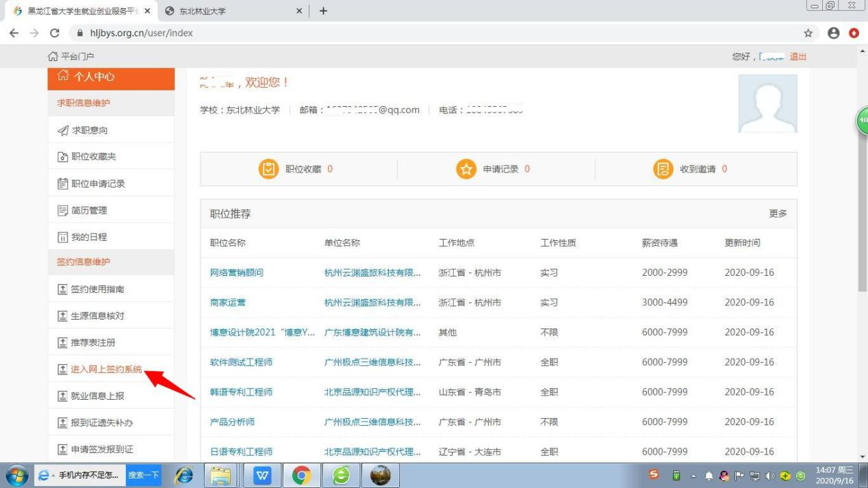Screen dimensions: 868x488
Task: Open the Windows Start button
Action: 16,476
